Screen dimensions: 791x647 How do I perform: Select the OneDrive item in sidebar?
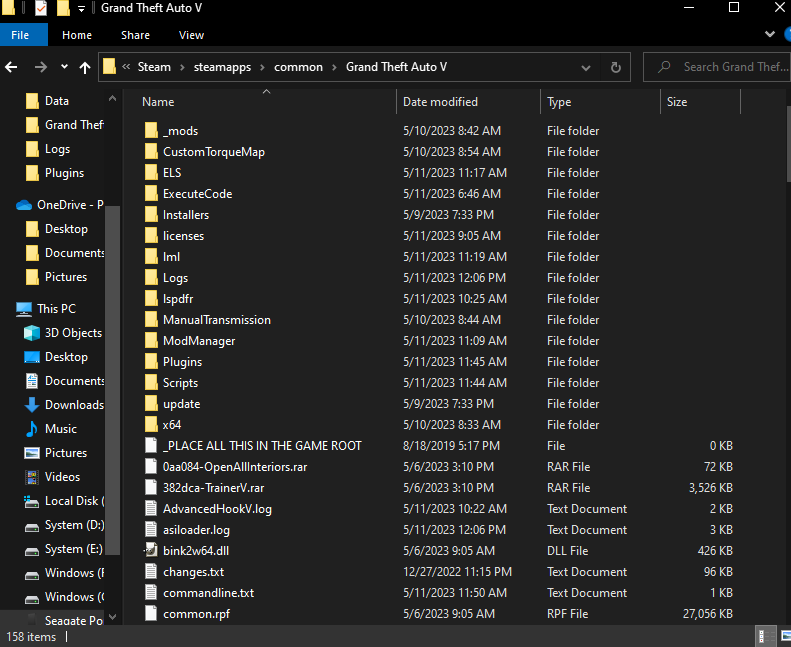tap(69, 205)
